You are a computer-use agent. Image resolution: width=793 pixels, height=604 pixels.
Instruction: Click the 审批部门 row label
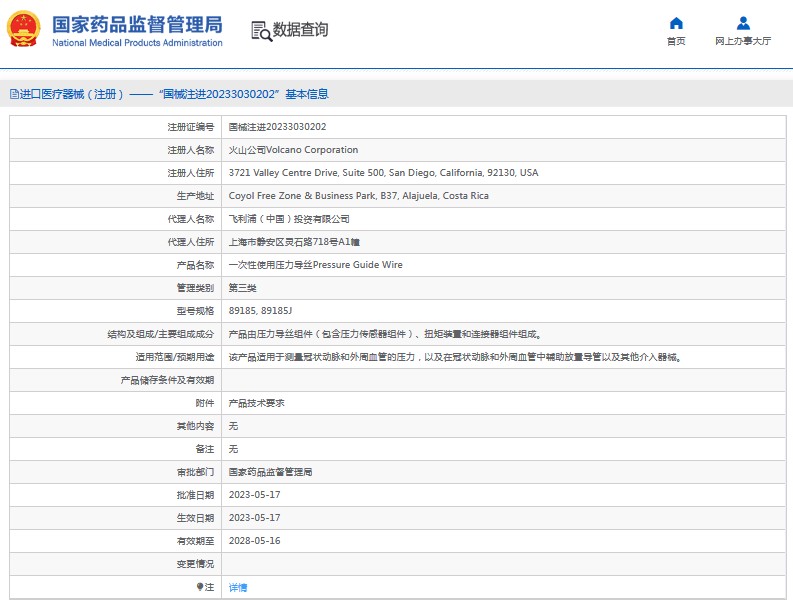[x=195, y=472]
